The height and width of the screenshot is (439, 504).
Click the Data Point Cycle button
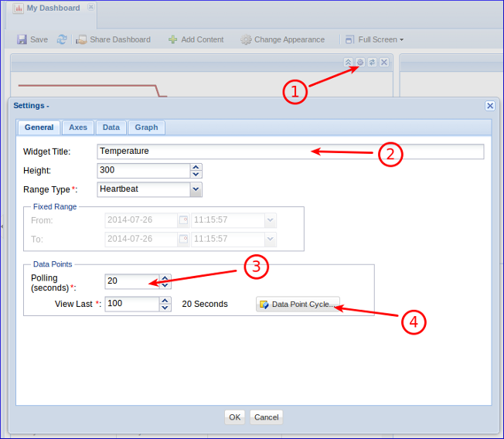[x=298, y=305]
